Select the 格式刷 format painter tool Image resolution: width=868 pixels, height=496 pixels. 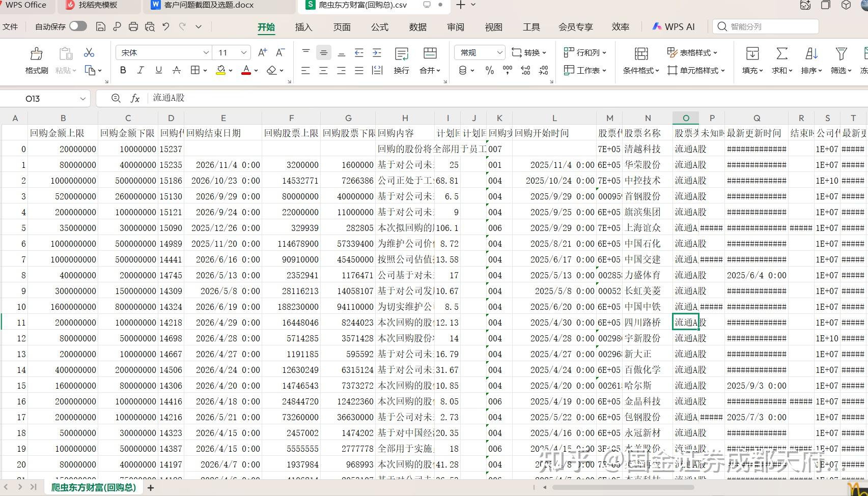pos(36,60)
